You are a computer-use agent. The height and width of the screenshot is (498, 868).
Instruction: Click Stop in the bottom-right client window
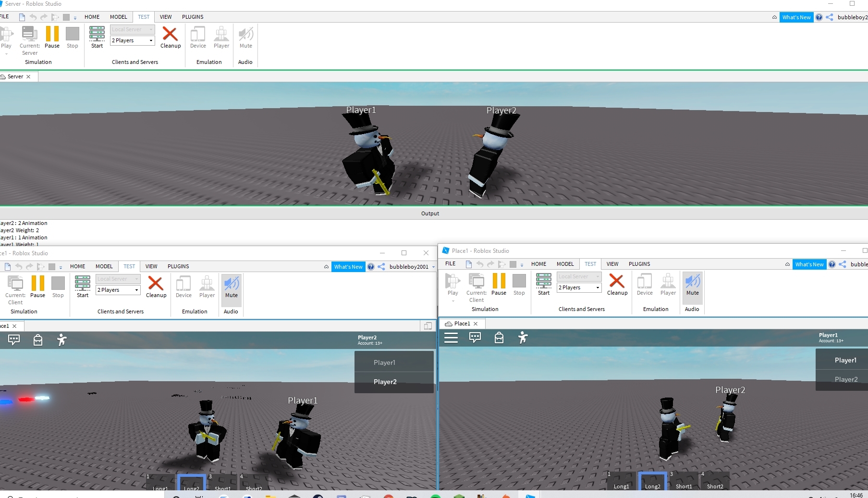[x=519, y=284]
